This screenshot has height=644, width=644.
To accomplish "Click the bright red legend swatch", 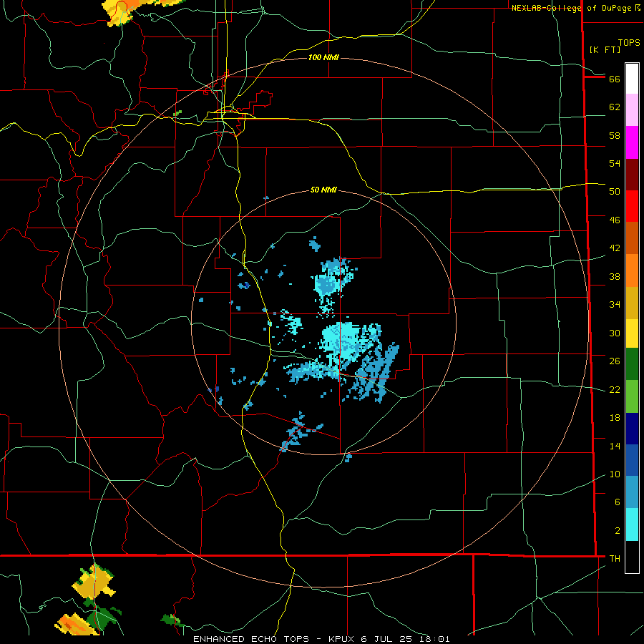I will (x=632, y=206).
